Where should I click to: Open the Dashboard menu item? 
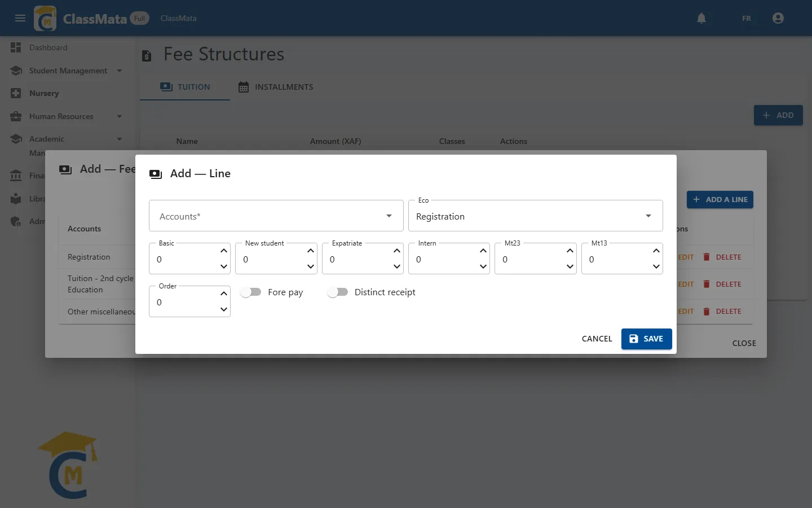pyautogui.click(x=48, y=47)
